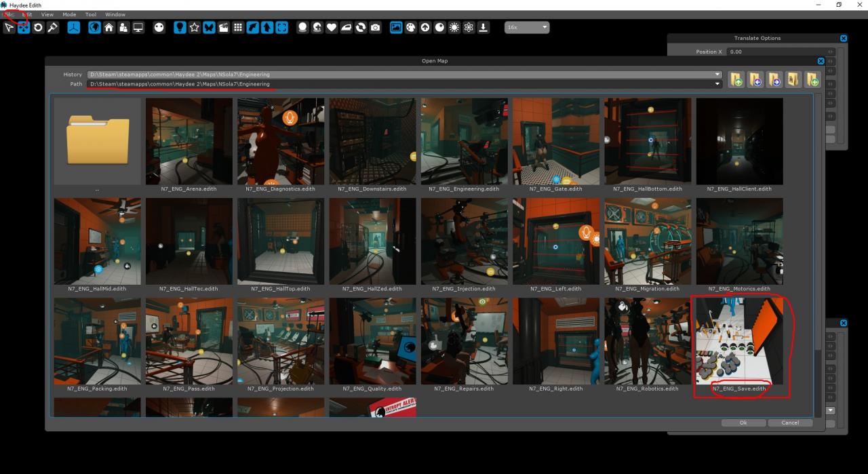Select the rotate tool in toolbar
This screenshot has height=474, width=868.
click(x=38, y=28)
